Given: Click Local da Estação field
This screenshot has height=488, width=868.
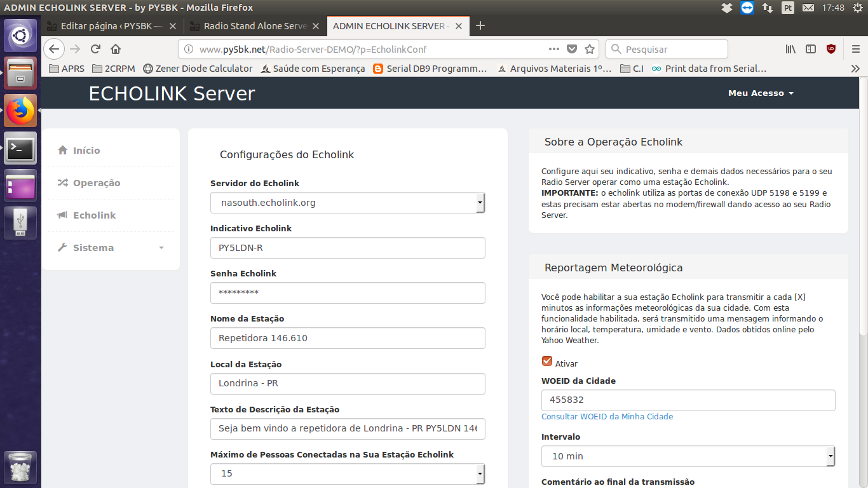Looking at the screenshot, I should [x=348, y=384].
